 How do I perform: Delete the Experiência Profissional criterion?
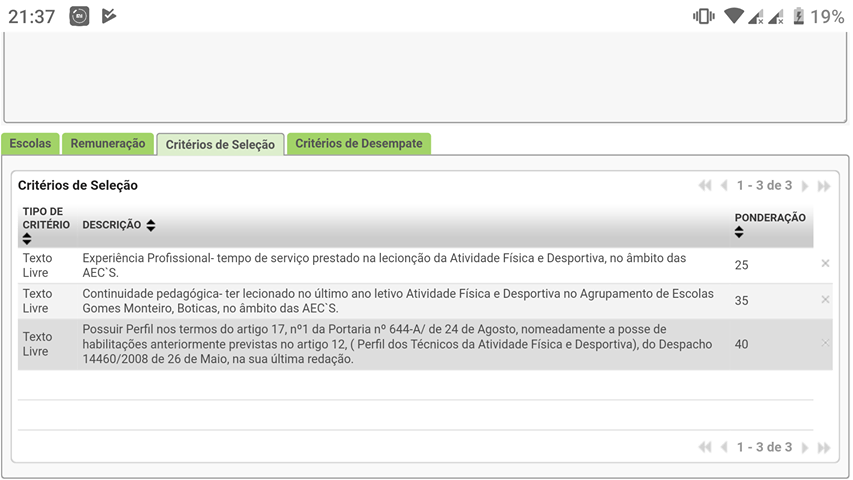point(825,264)
